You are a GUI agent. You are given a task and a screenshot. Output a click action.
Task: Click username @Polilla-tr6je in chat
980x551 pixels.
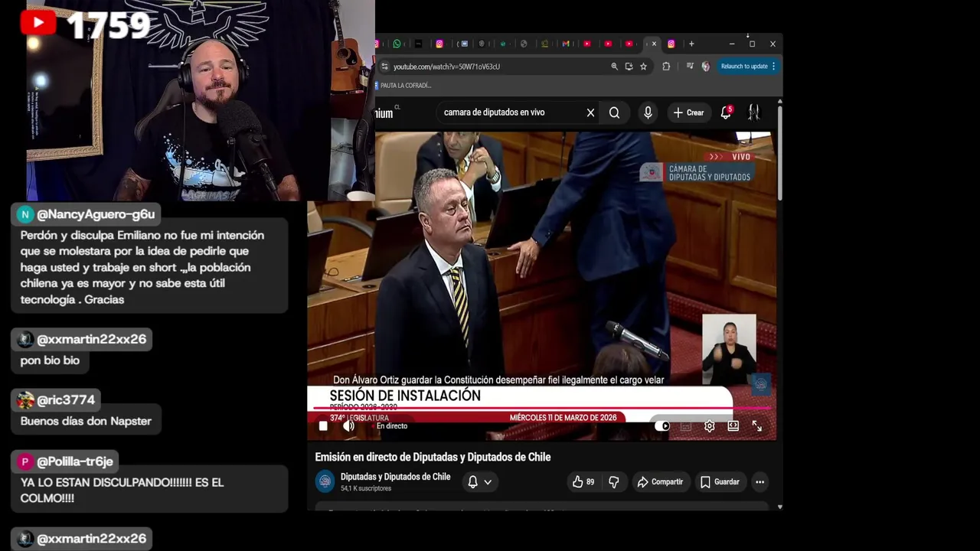tap(75, 461)
